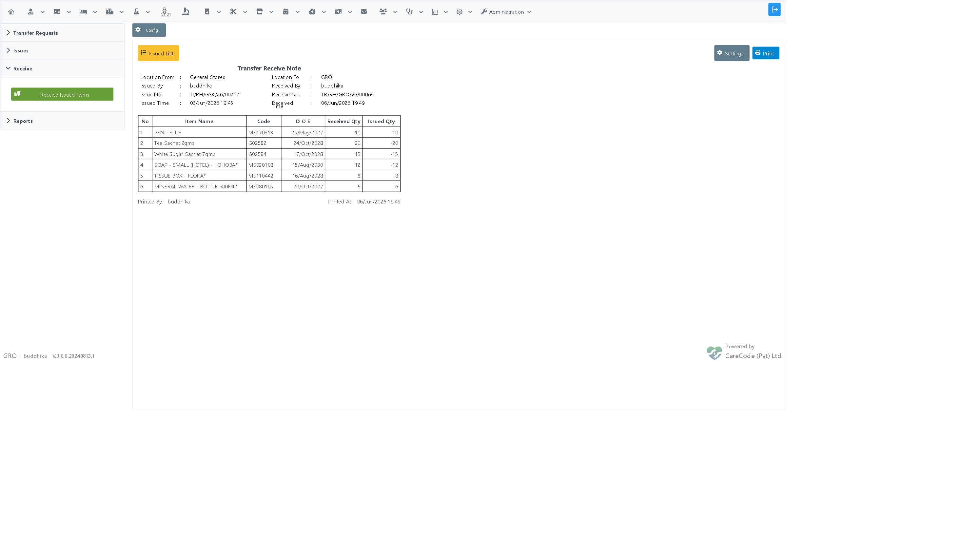
Task: Open the medical house menu icon
Action: point(312,12)
